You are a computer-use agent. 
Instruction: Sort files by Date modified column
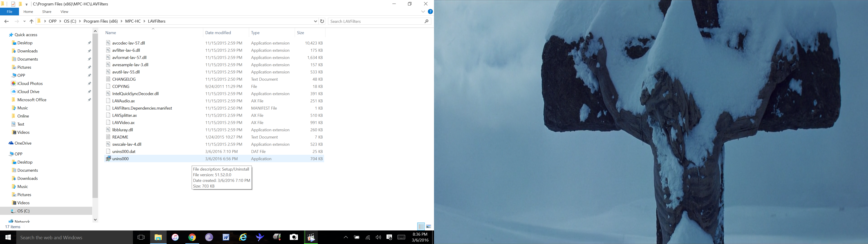(218, 33)
